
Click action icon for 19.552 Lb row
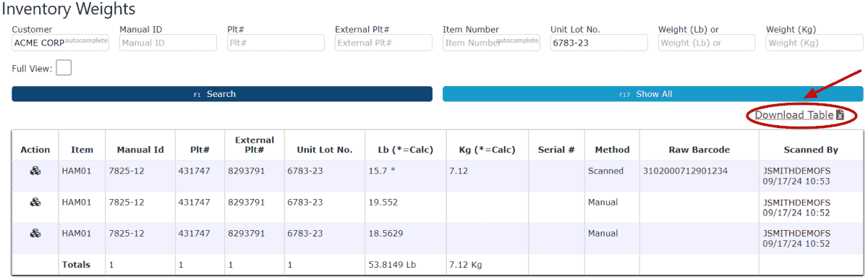coord(35,203)
